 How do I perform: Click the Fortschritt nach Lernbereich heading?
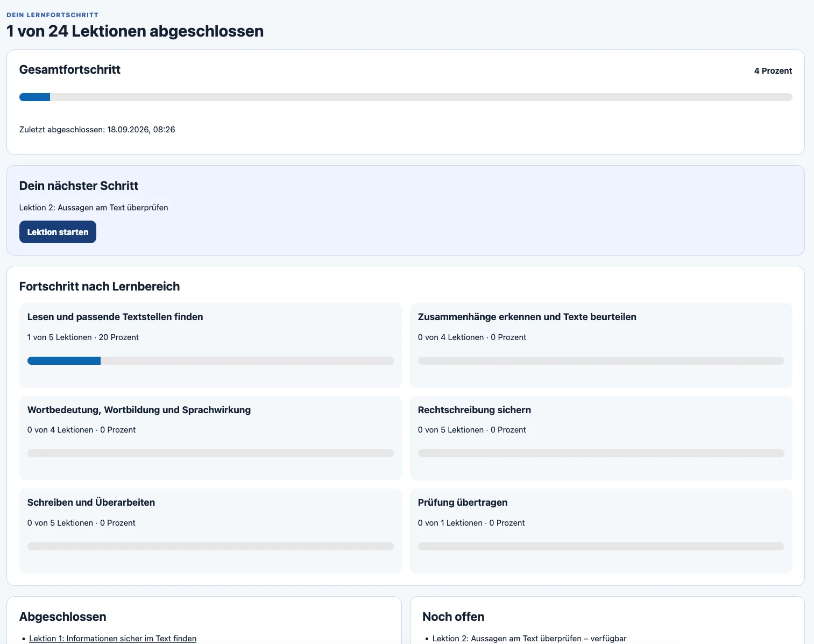[x=100, y=286]
